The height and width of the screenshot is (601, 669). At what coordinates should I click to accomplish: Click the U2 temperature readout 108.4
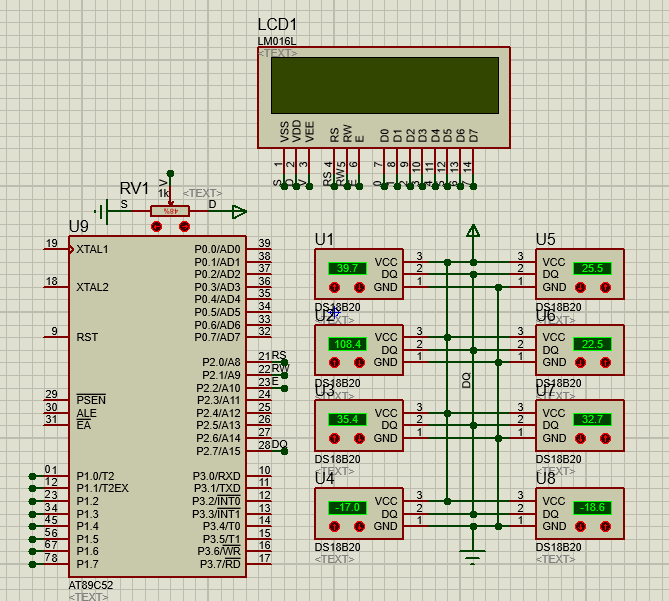(347, 344)
